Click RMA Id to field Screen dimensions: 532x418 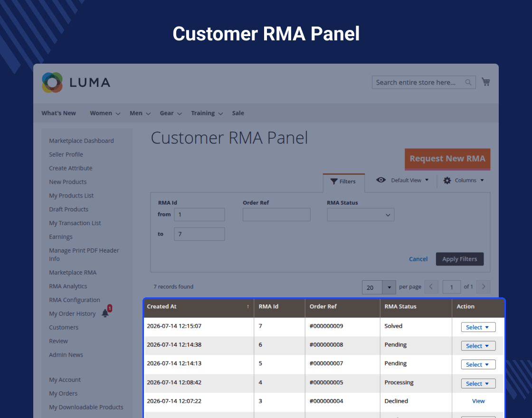click(x=199, y=234)
